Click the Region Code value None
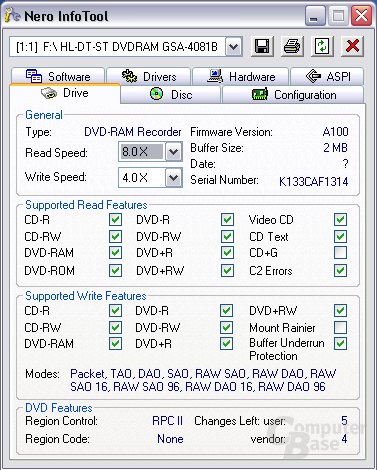Viewport: 377px width, 470px height. click(170, 439)
